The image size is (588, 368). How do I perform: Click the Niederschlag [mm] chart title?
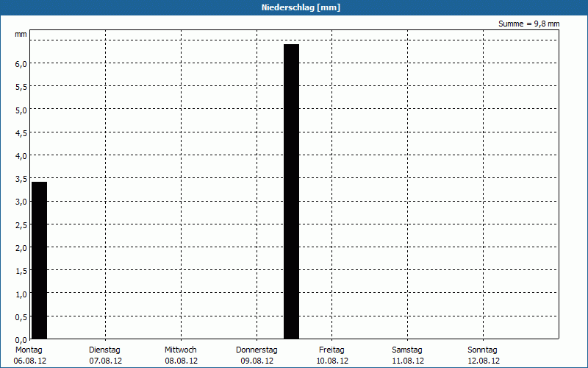[x=301, y=7]
